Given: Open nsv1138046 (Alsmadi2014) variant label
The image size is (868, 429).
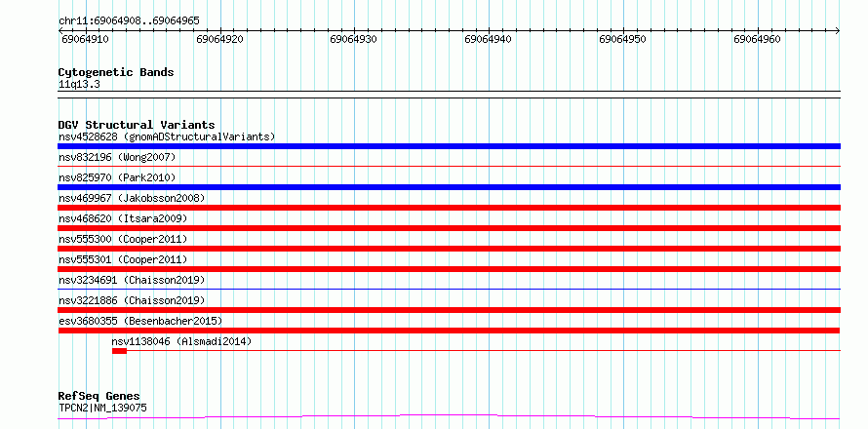Looking at the screenshot, I should [181, 341].
